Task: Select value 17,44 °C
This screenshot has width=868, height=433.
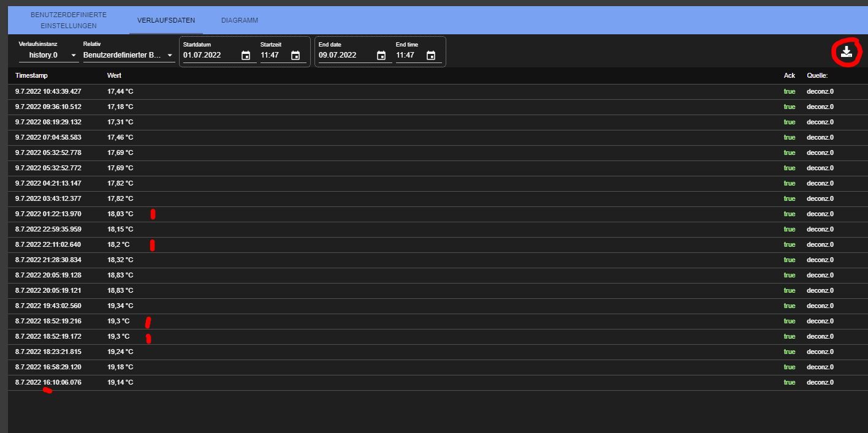Action: (x=120, y=91)
